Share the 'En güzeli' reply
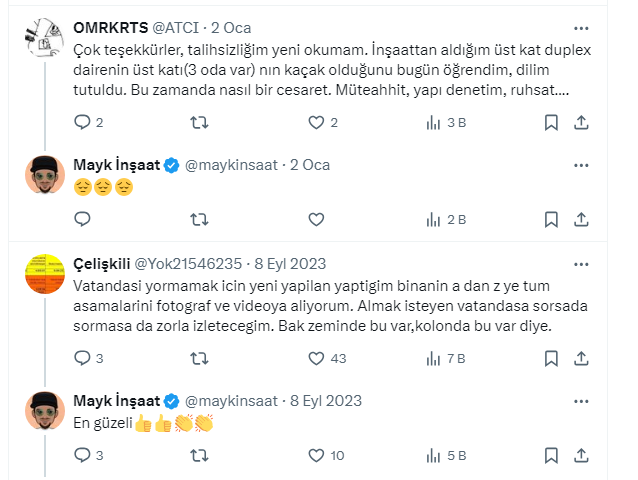Screen dimensions: 638x480 coord(582,455)
